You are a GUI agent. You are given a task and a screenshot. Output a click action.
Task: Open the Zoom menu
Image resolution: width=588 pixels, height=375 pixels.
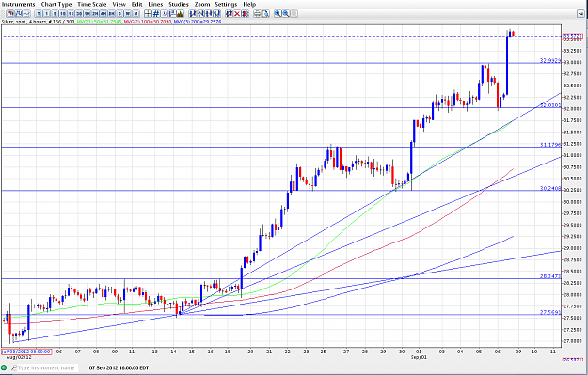[x=202, y=4]
